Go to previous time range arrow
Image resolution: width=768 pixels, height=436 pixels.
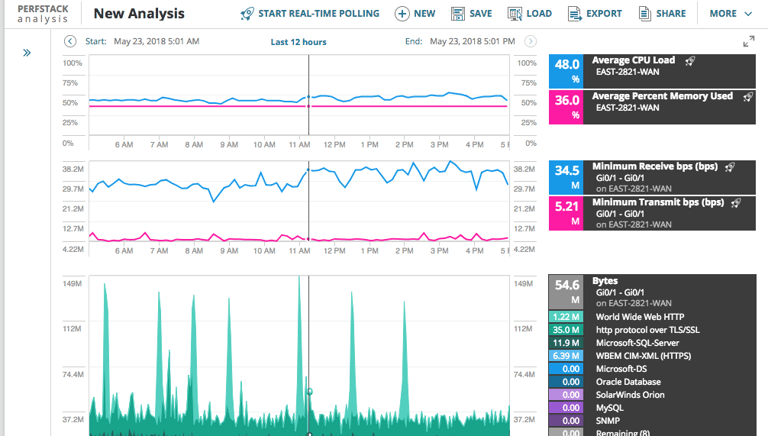70,41
